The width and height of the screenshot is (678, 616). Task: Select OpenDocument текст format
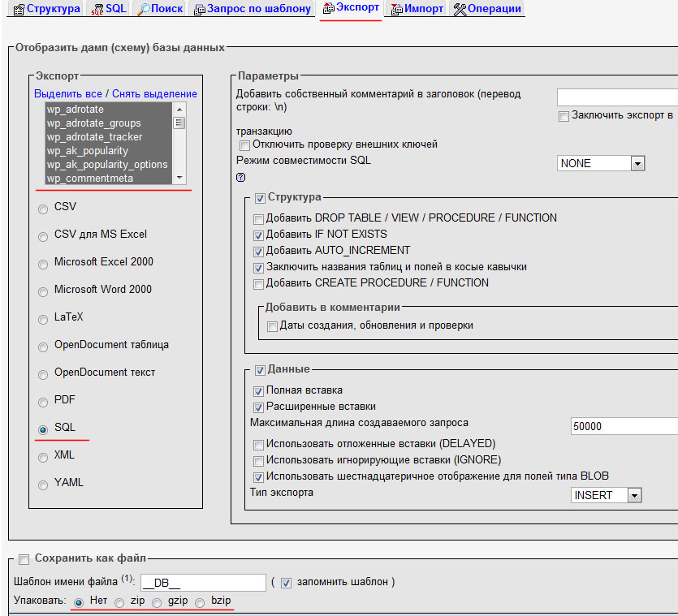point(43,375)
